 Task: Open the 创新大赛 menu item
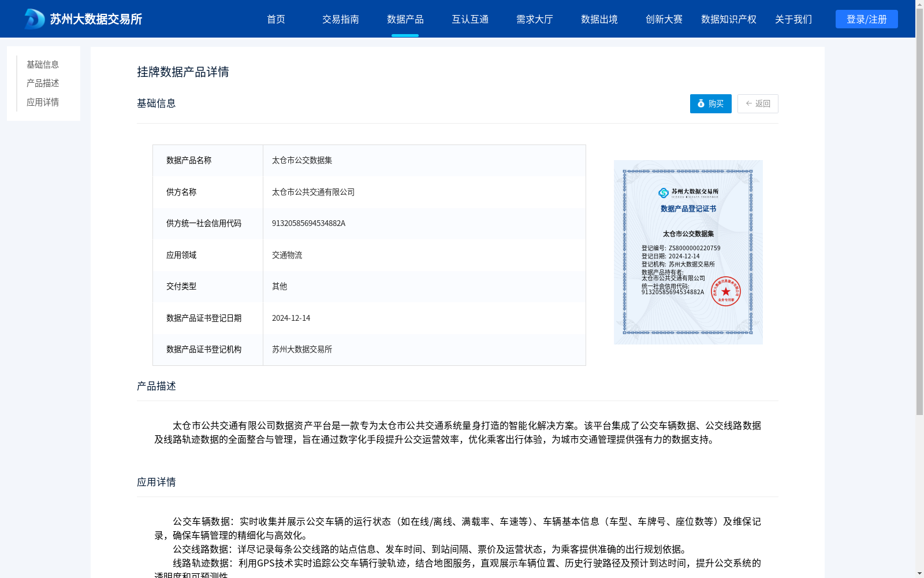(x=664, y=19)
